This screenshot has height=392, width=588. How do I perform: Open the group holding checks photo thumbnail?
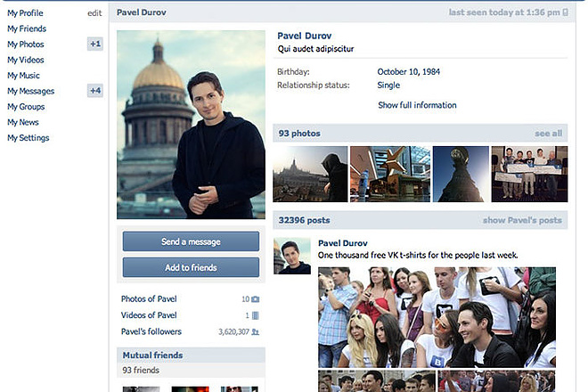(x=529, y=174)
